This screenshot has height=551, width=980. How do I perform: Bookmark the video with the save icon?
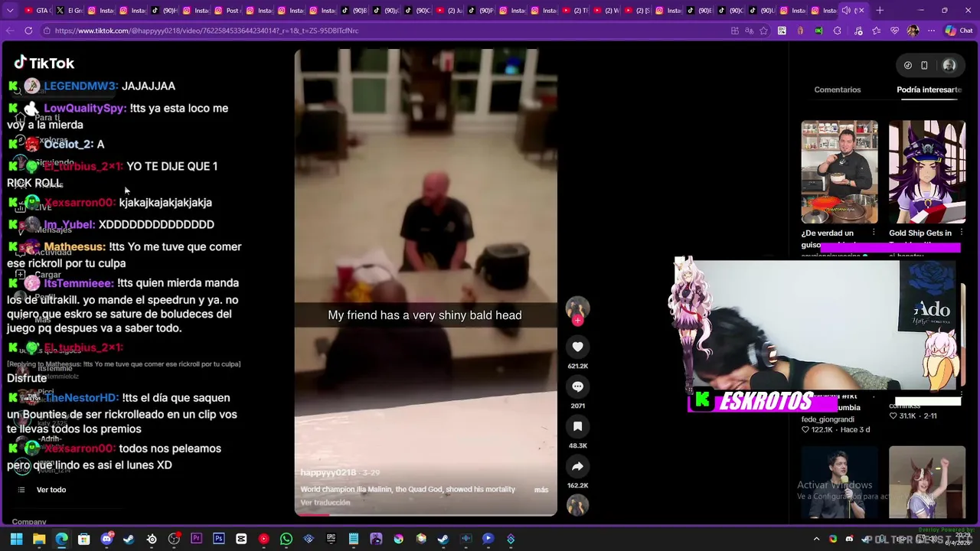pyautogui.click(x=577, y=426)
